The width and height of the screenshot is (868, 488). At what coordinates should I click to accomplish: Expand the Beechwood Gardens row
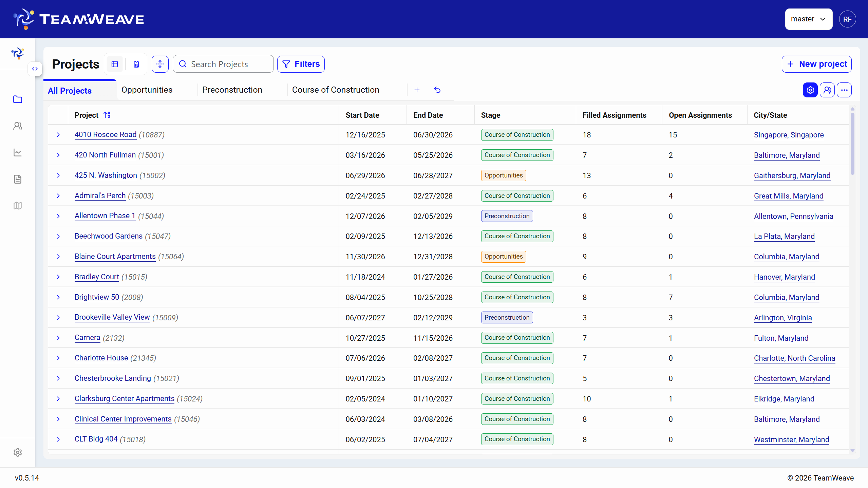[x=58, y=236]
